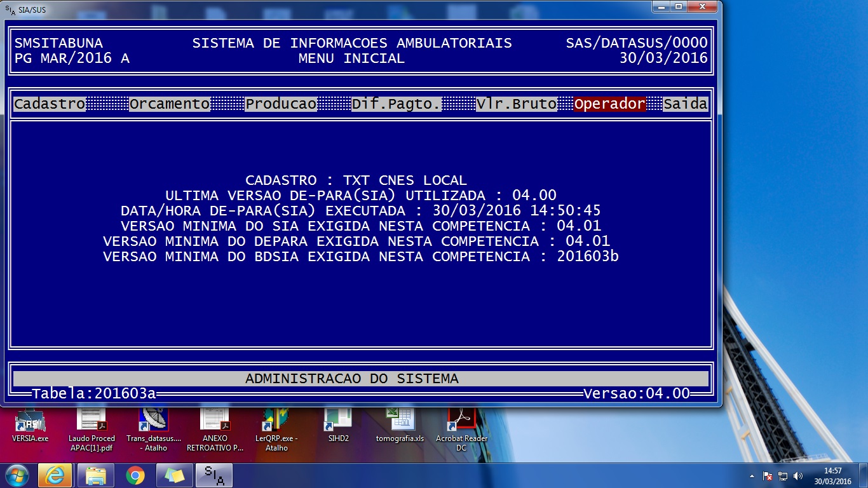Expand hidden system tray icons arrow
The image size is (868, 488).
[752, 475]
